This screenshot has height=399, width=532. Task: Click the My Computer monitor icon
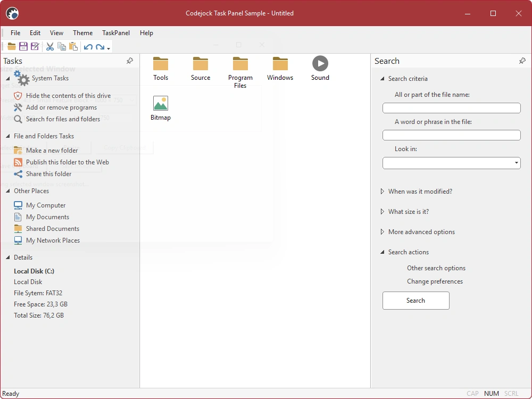[18, 205]
